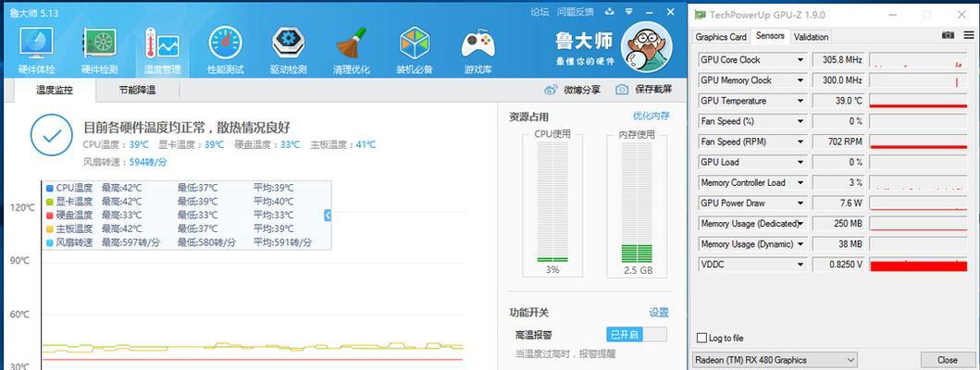The width and height of the screenshot is (980, 370).
Task: Open 鲁大师 title bar dropdown menu icon
Action: point(628,11)
